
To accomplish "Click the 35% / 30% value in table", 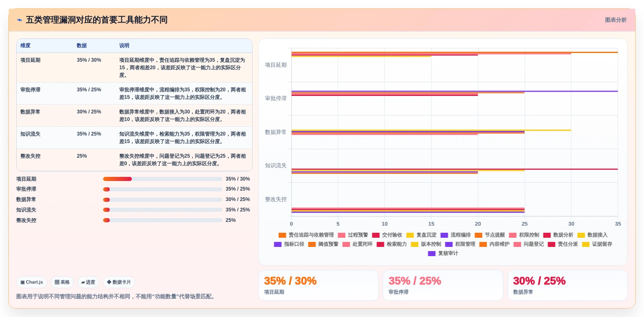I will tap(89, 60).
